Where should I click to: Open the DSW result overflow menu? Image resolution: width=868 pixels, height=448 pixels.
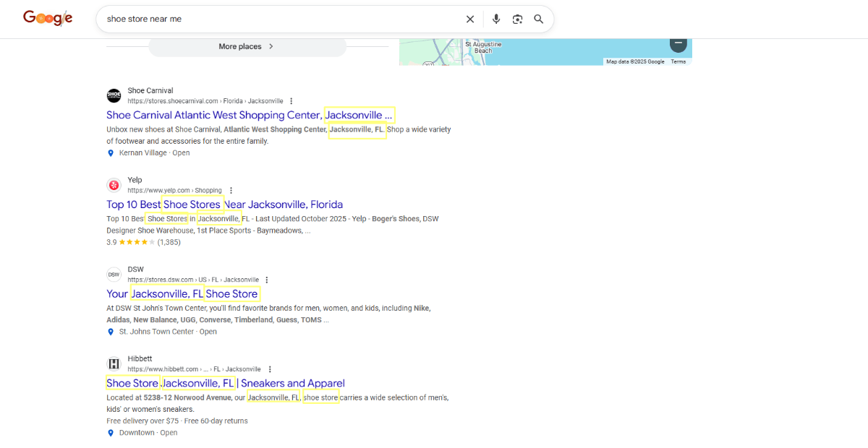(x=266, y=279)
